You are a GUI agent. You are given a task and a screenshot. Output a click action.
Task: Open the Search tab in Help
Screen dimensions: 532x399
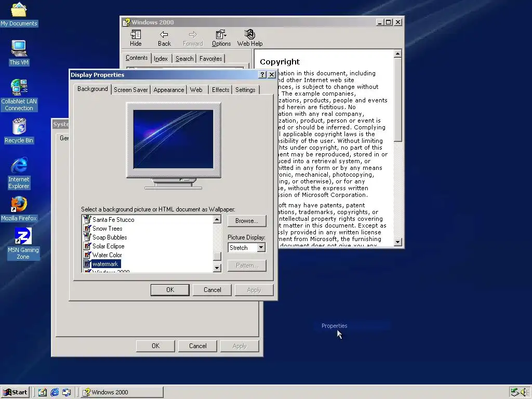tap(184, 59)
